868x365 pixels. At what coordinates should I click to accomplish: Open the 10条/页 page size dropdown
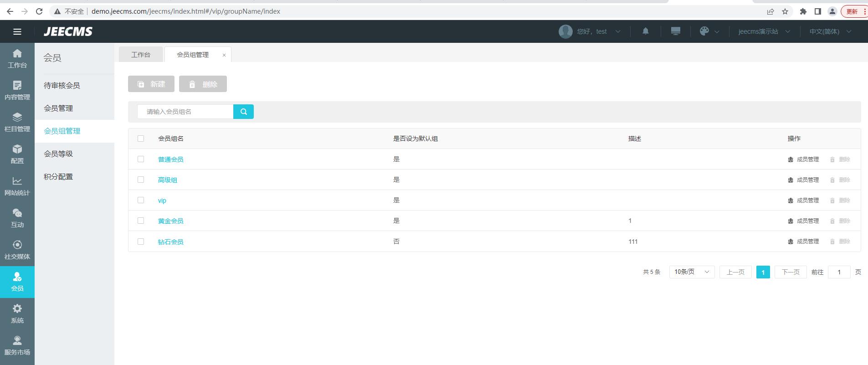click(692, 272)
